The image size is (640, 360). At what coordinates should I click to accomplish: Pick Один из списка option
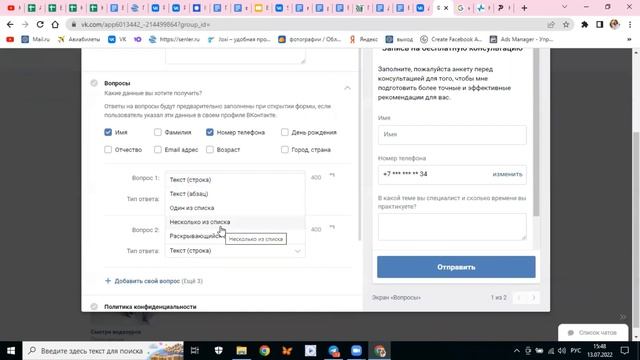click(x=235, y=208)
